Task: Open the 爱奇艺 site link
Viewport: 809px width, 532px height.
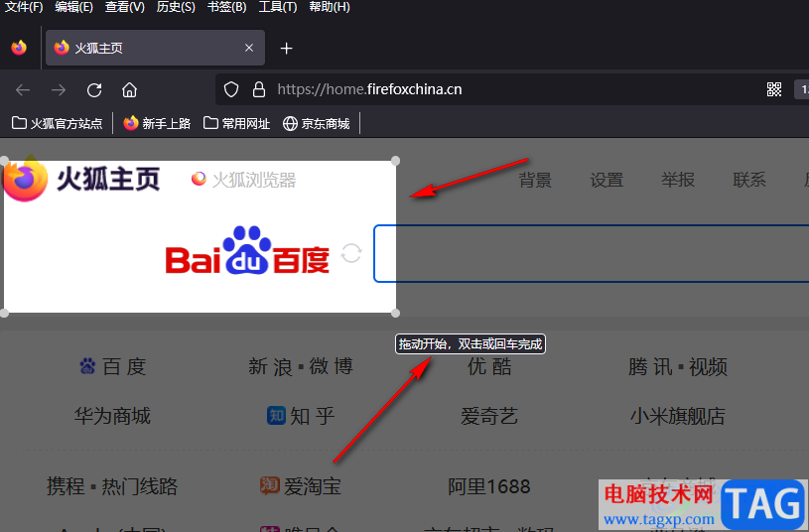Action: [489, 416]
